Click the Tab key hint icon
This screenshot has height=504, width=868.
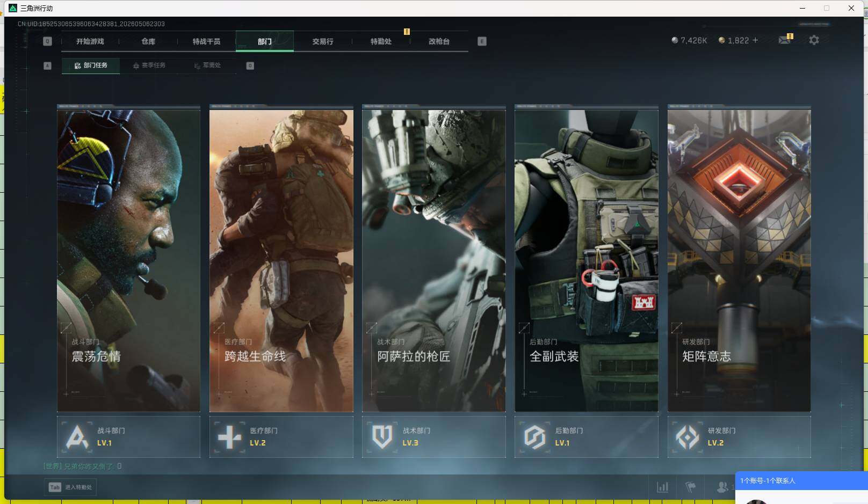point(55,487)
